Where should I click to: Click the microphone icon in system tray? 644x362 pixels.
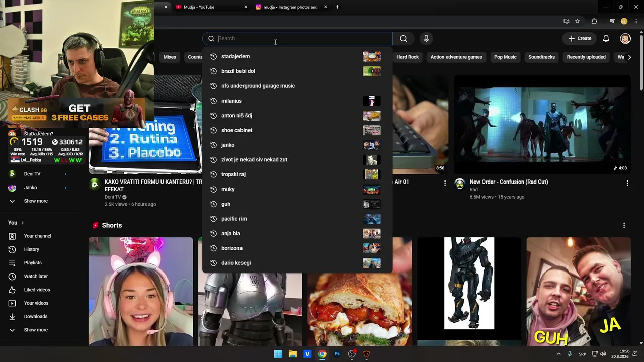570,354
